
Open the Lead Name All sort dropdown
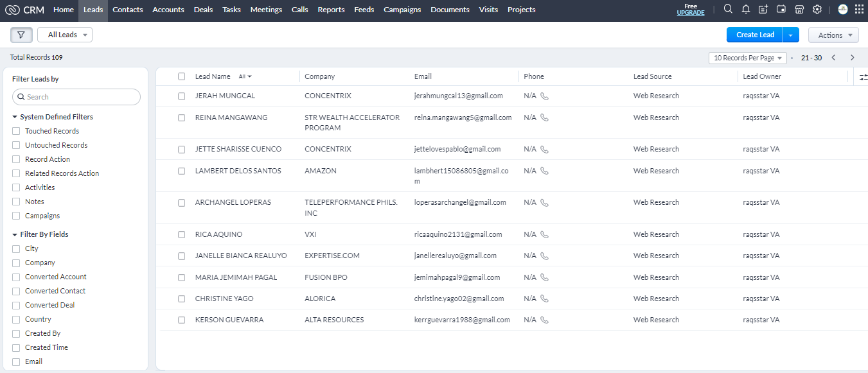coord(245,76)
